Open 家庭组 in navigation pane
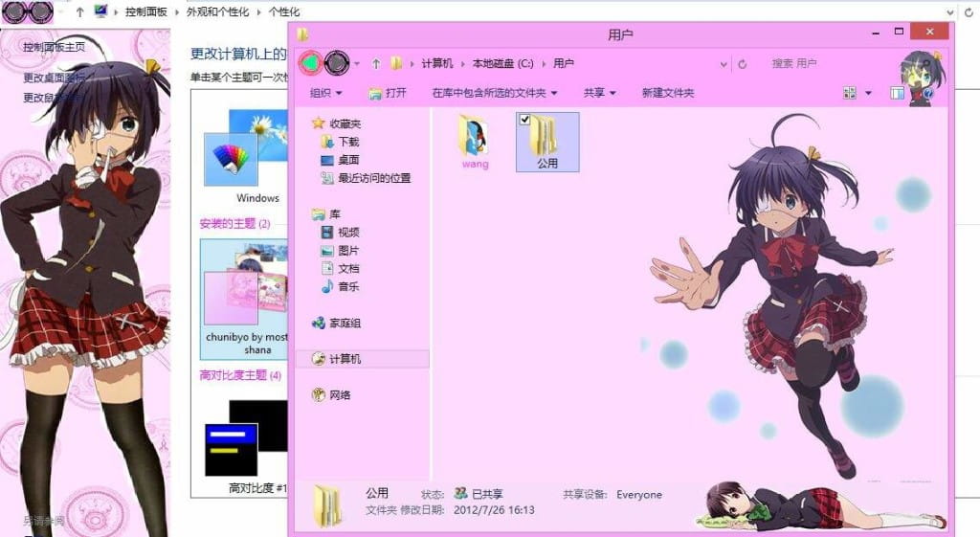The image size is (980, 537). pyautogui.click(x=336, y=324)
